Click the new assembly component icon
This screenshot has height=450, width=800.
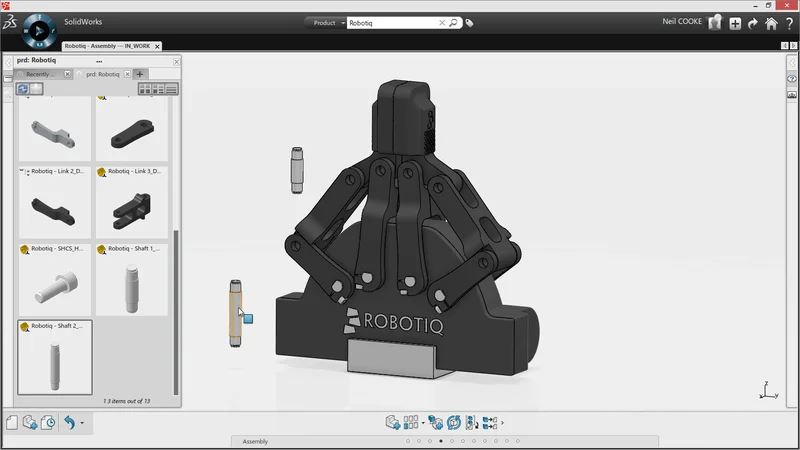[x=435, y=422]
